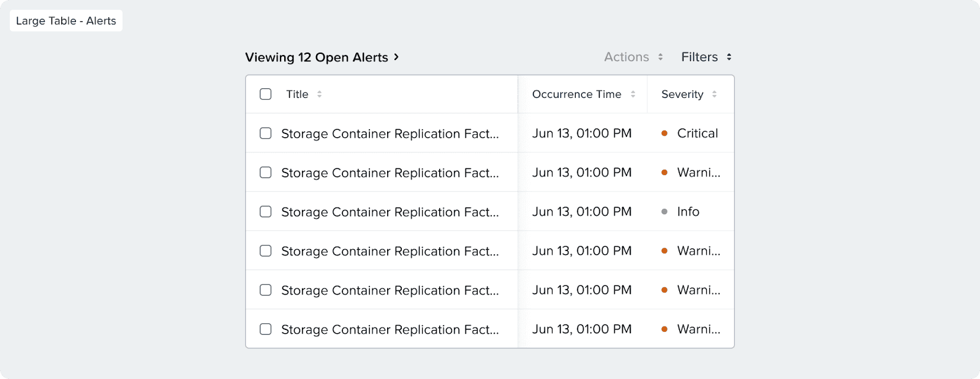
Task: Click the orange Critical severity dot
Action: click(x=665, y=133)
